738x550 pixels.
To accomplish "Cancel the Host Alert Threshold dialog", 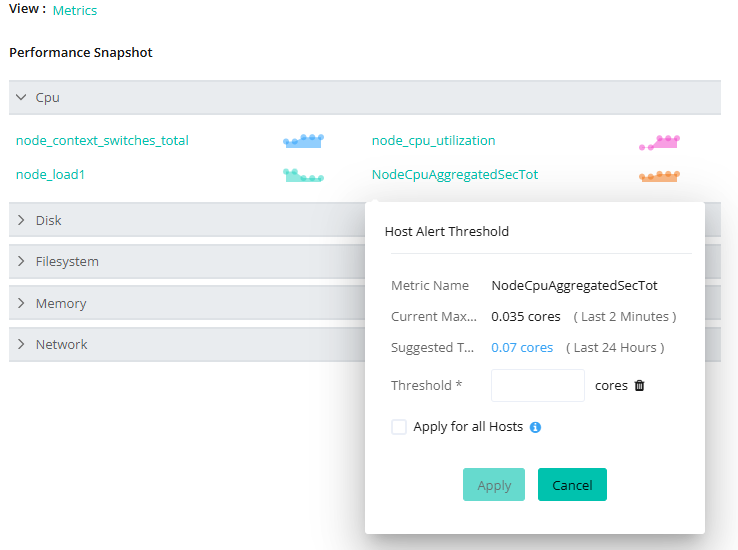I will tap(572, 485).
